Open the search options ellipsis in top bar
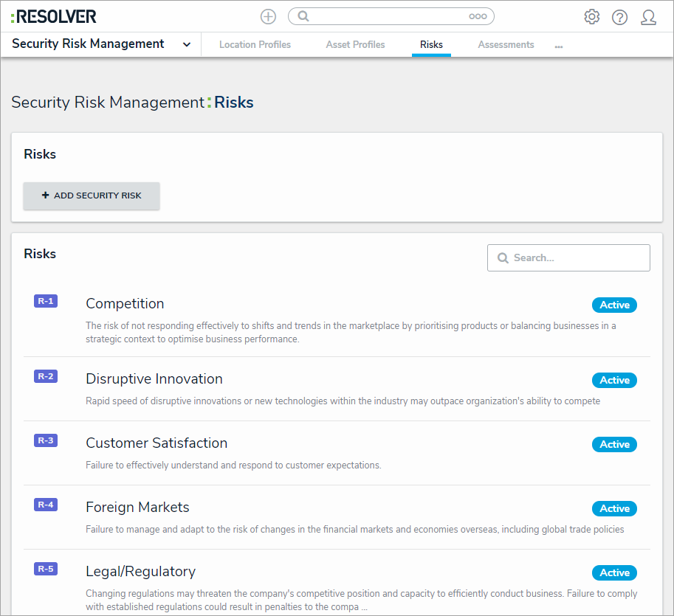 click(478, 16)
